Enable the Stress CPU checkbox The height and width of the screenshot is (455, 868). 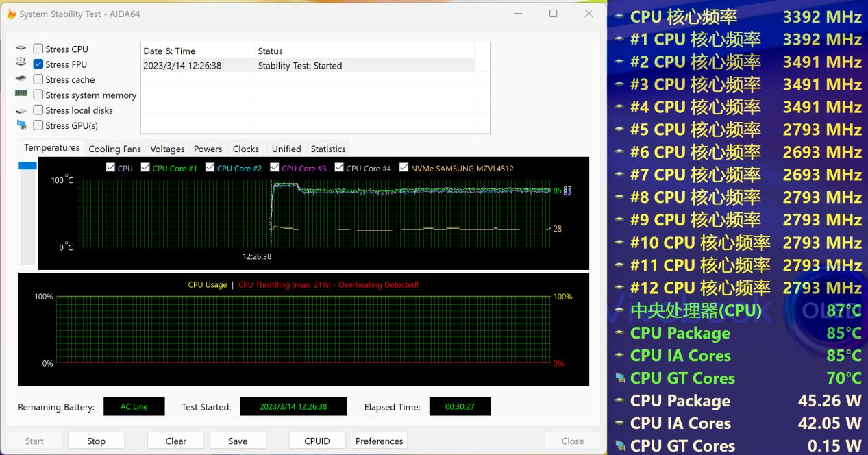tap(38, 49)
